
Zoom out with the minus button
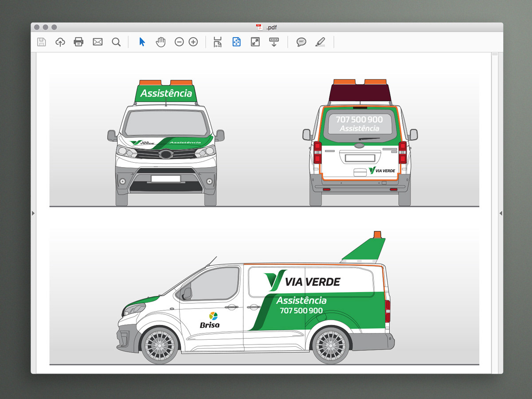point(179,42)
